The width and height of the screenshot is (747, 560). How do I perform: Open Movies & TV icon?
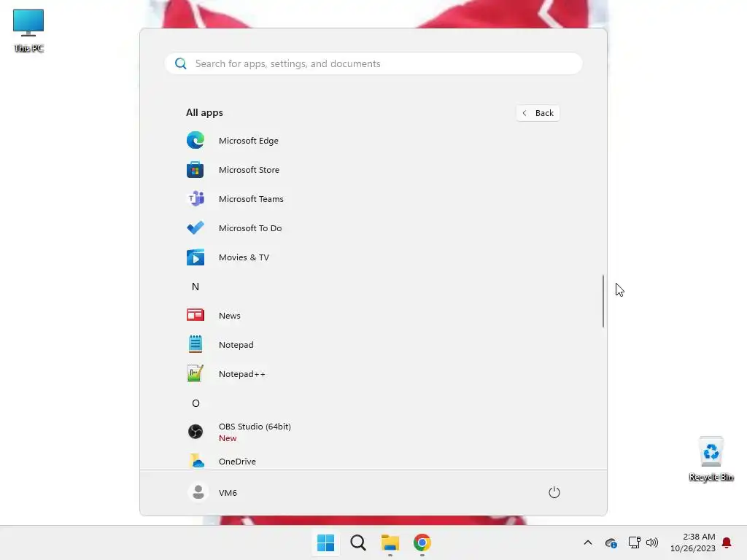pos(196,257)
